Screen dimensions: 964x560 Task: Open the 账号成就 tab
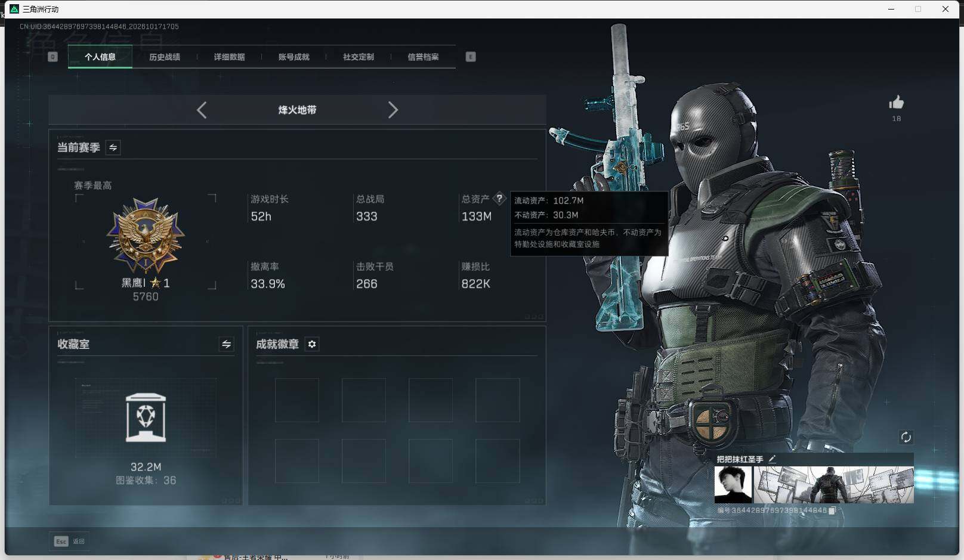293,57
